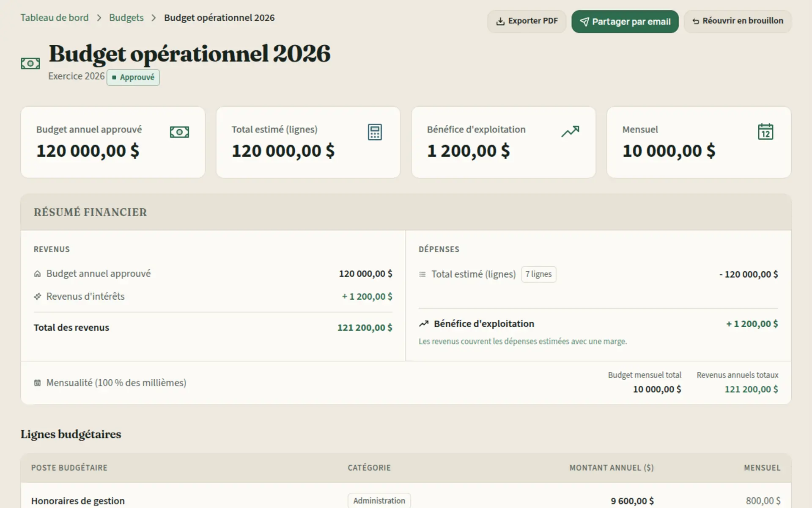The width and height of the screenshot is (812, 508).
Task: Click the Revenus annuels totaux label
Action: 737,375
